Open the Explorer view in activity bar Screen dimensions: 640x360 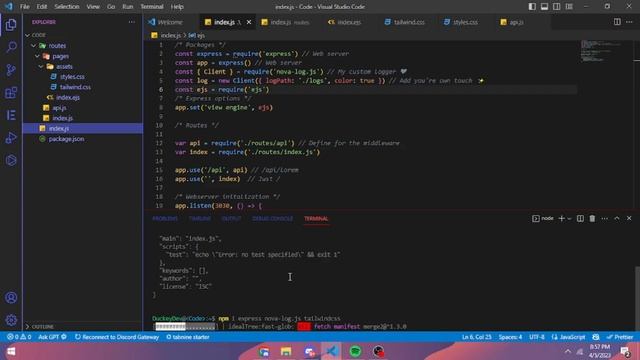pos(11,25)
